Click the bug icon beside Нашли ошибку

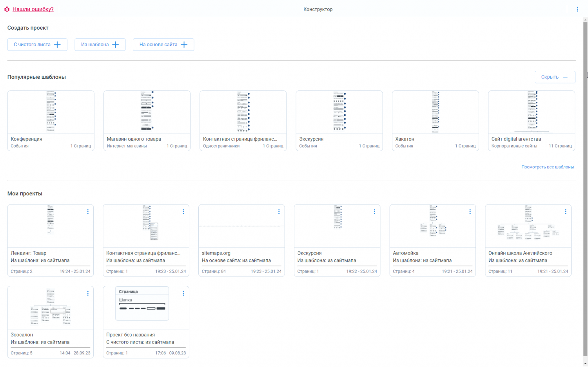click(7, 9)
